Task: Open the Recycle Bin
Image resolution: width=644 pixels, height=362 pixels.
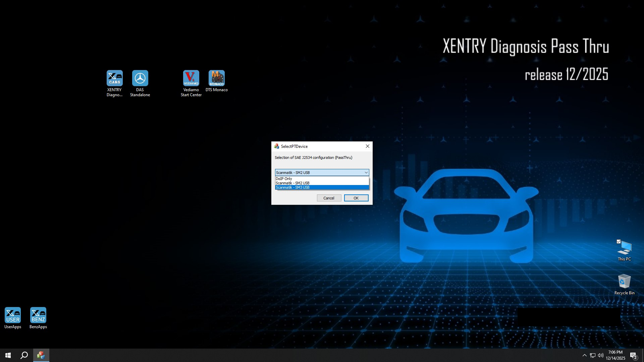Action: [x=624, y=282]
